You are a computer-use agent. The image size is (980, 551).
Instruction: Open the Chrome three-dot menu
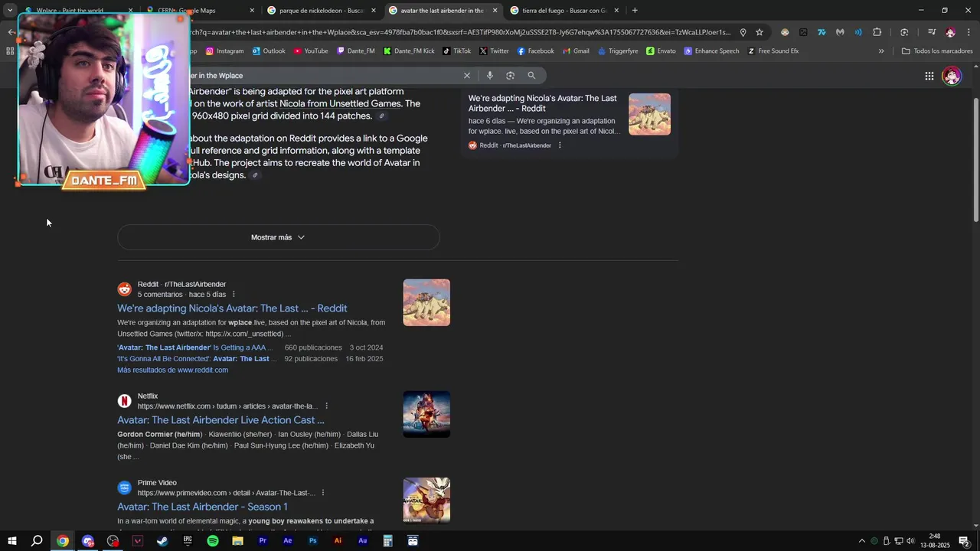[968, 32]
